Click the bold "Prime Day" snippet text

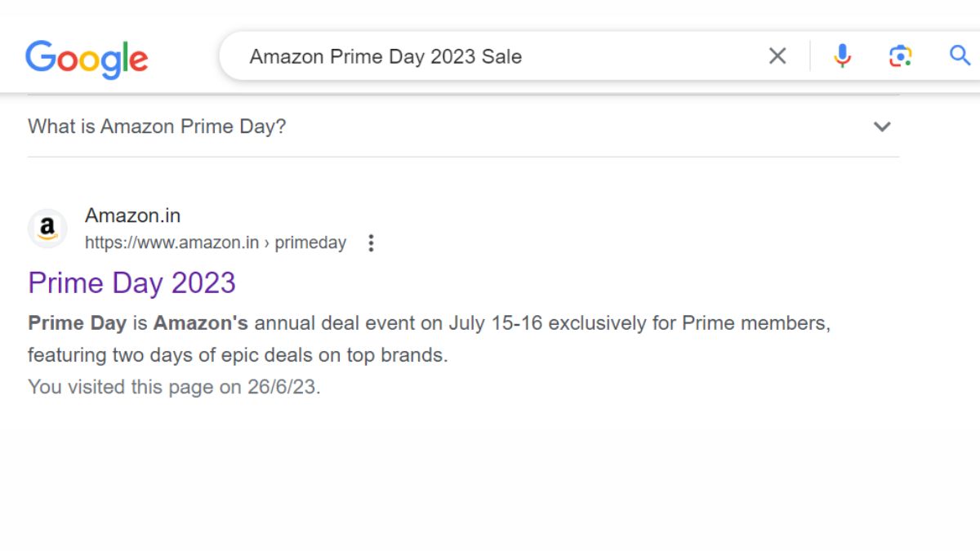coord(77,323)
